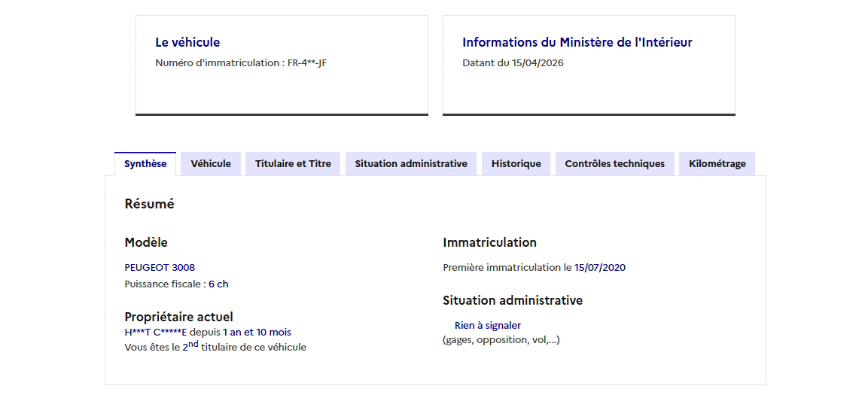Go to the Historique tab
The height and width of the screenshot is (398, 868).
coord(516,164)
